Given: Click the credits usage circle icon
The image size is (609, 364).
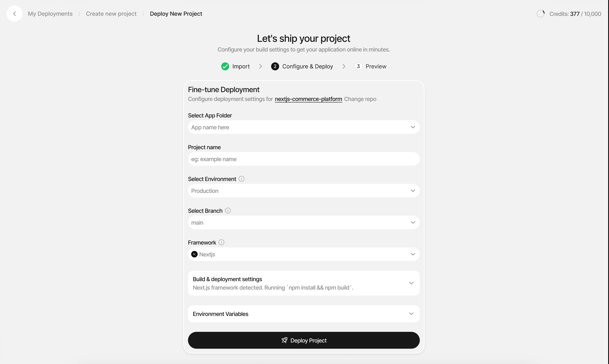Looking at the screenshot, I should pyautogui.click(x=540, y=14).
